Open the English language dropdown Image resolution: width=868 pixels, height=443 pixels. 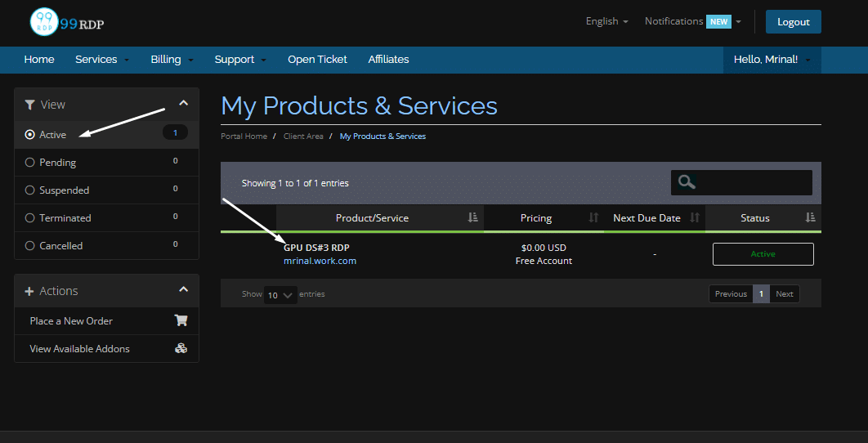tap(606, 21)
